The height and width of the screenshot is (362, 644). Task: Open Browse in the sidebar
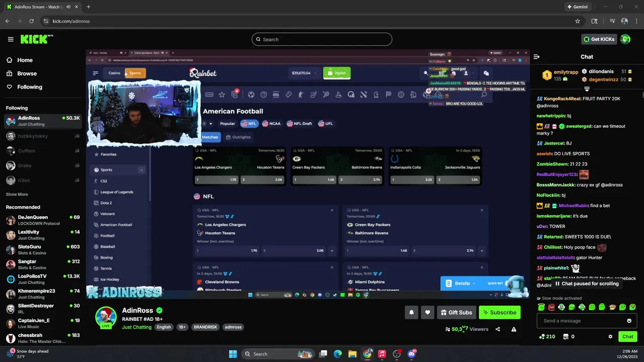click(27, 73)
